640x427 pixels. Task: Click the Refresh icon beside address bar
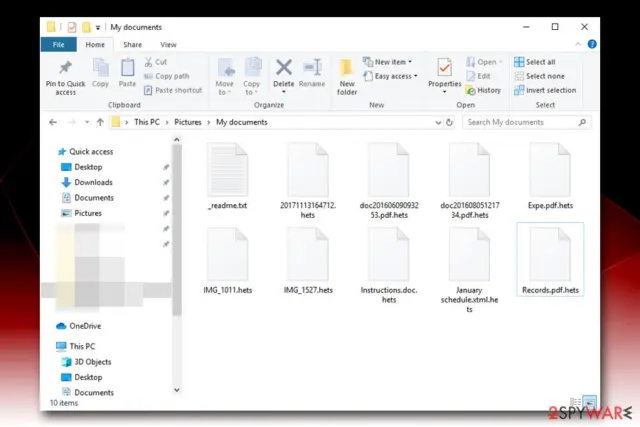(x=449, y=122)
